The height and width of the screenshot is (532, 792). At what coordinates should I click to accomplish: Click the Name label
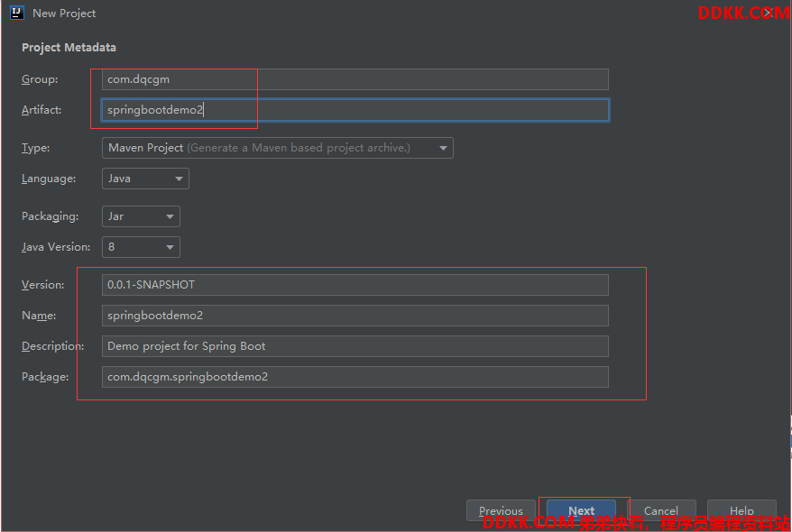[x=39, y=316]
